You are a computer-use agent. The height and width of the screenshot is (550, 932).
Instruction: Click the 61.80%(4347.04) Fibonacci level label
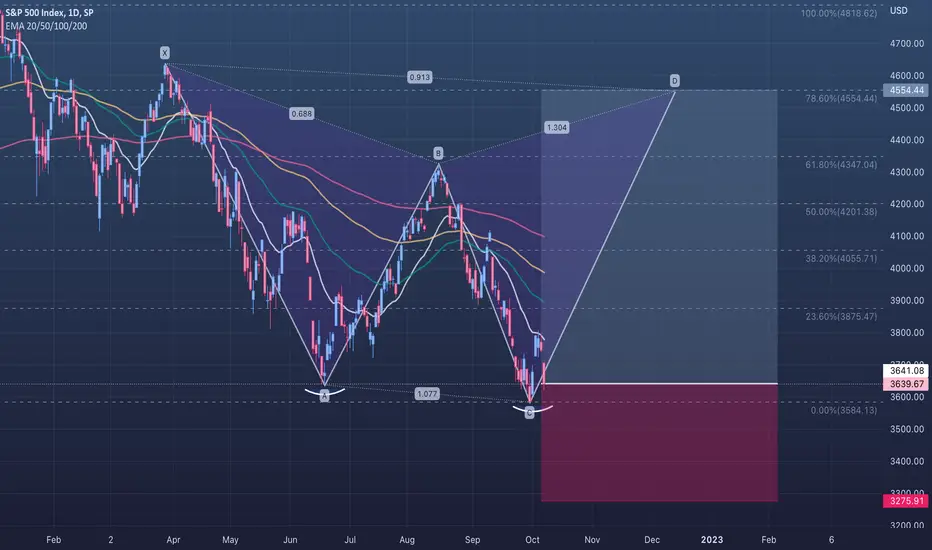tap(841, 165)
